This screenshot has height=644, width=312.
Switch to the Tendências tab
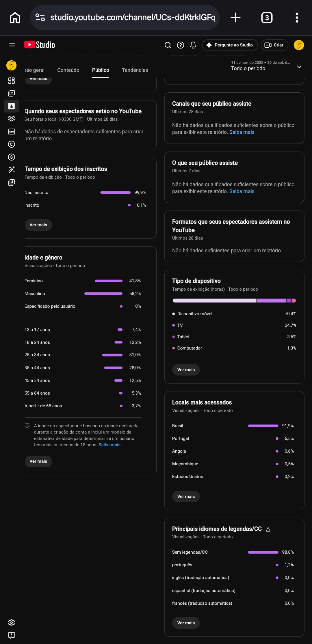click(135, 70)
